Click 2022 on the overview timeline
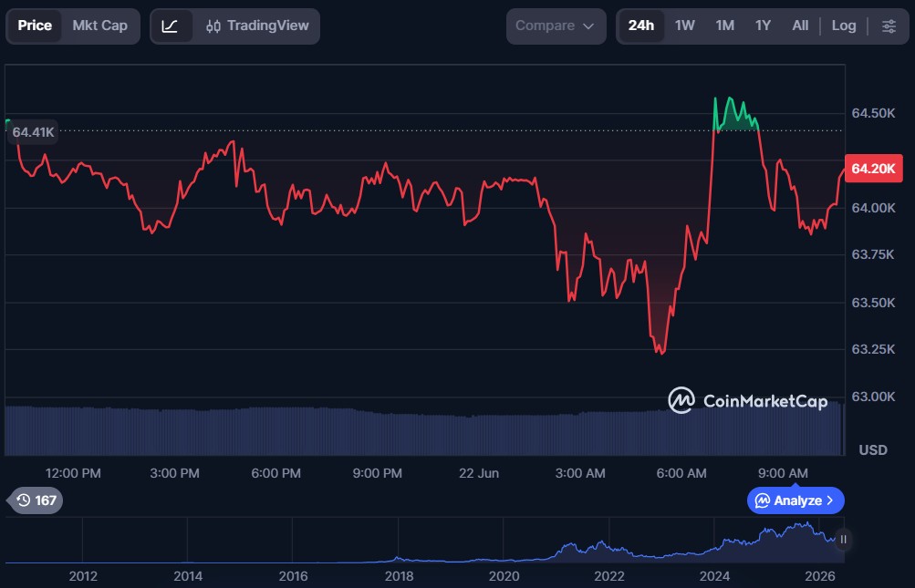 pyautogui.click(x=608, y=576)
